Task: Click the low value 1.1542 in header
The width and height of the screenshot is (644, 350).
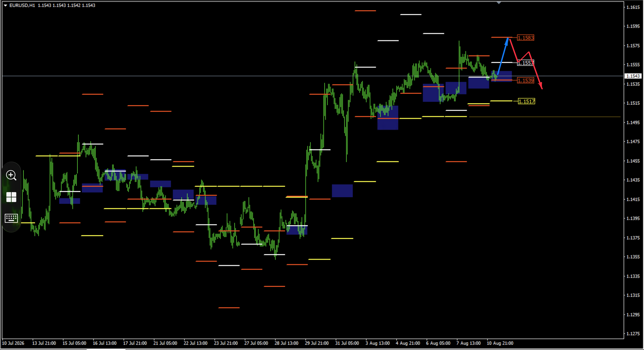Action: coord(74,5)
